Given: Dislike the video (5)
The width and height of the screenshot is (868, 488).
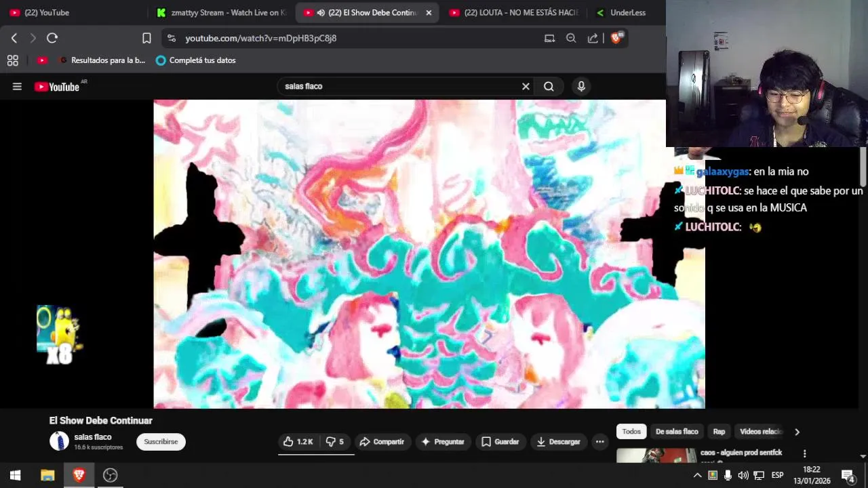Looking at the screenshot, I should coord(335,441).
